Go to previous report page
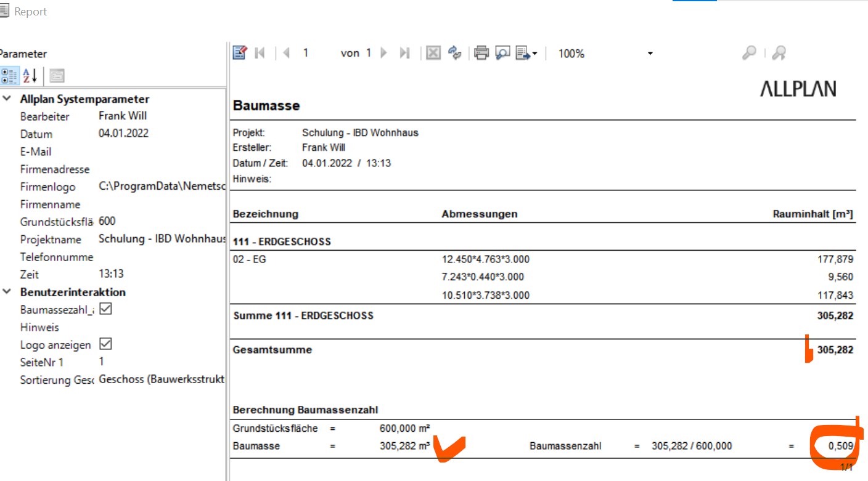This screenshot has width=868, height=481. [x=286, y=54]
